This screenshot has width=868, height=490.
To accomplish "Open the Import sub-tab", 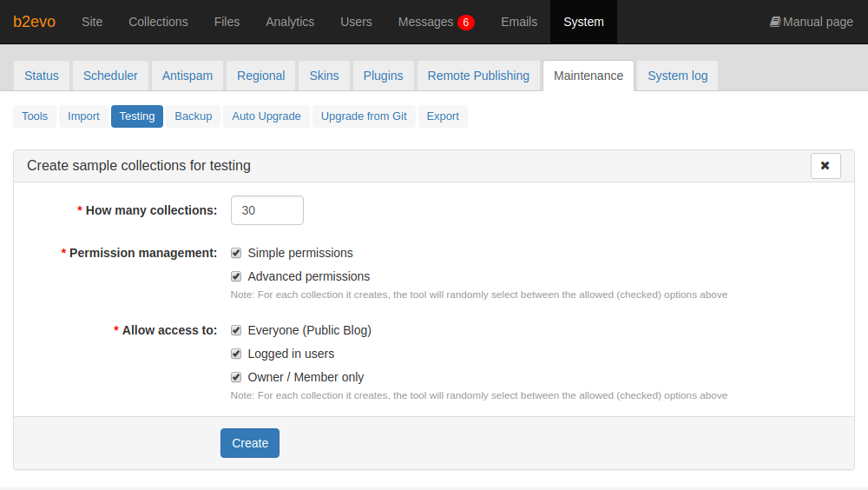I will pyautogui.click(x=83, y=116).
